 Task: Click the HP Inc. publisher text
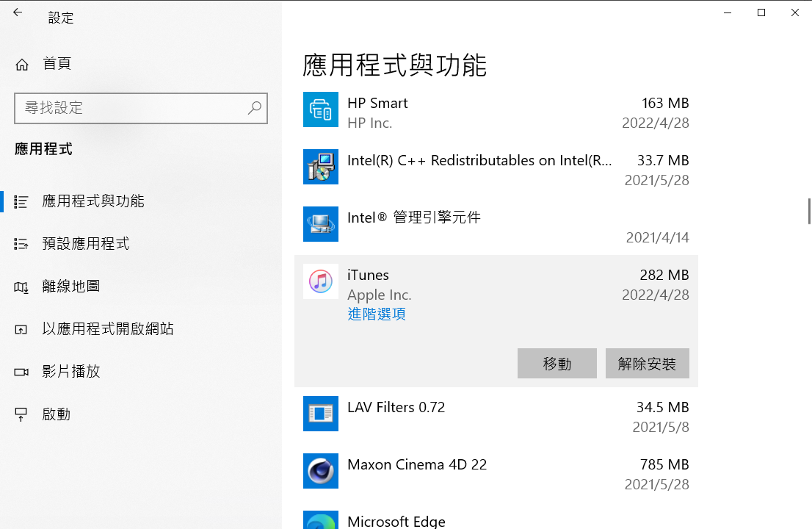370,123
